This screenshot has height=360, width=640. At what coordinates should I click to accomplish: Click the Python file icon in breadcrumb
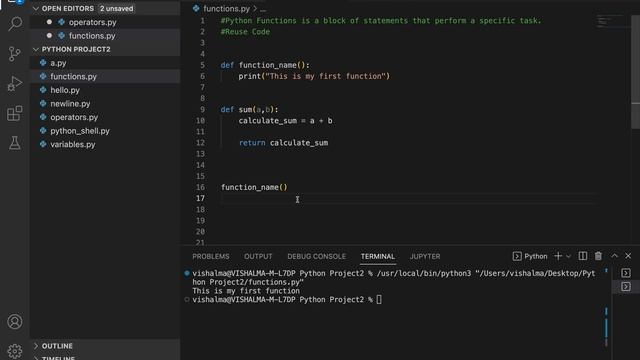click(196, 9)
